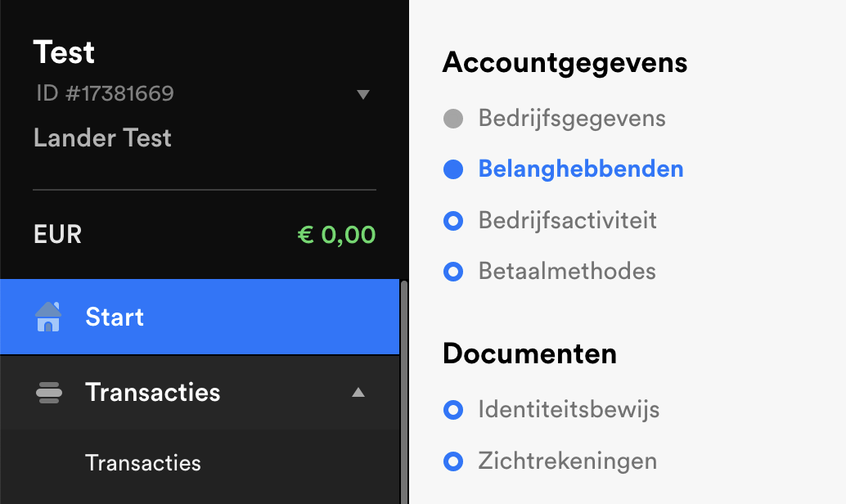Select the ring marker next to Bedrijfsactiviteit
The height and width of the screenshot is (504, 846).
coord(453,221)
